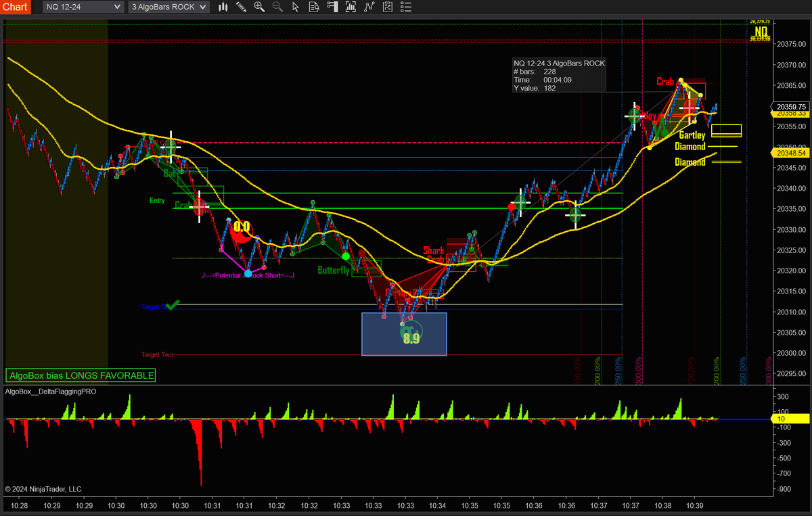Click the 8.9 value in blue box
The image size is (812, 516).
[x=411, y=339]
